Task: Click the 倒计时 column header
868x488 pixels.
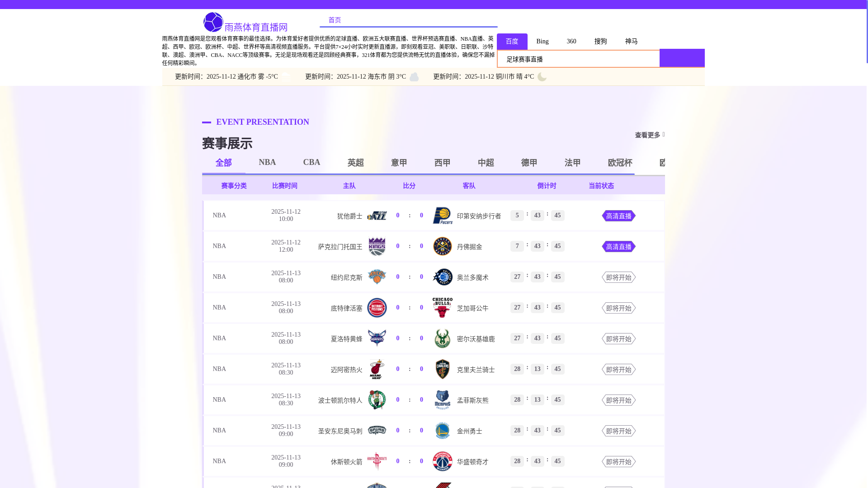Action: (547, 186)
